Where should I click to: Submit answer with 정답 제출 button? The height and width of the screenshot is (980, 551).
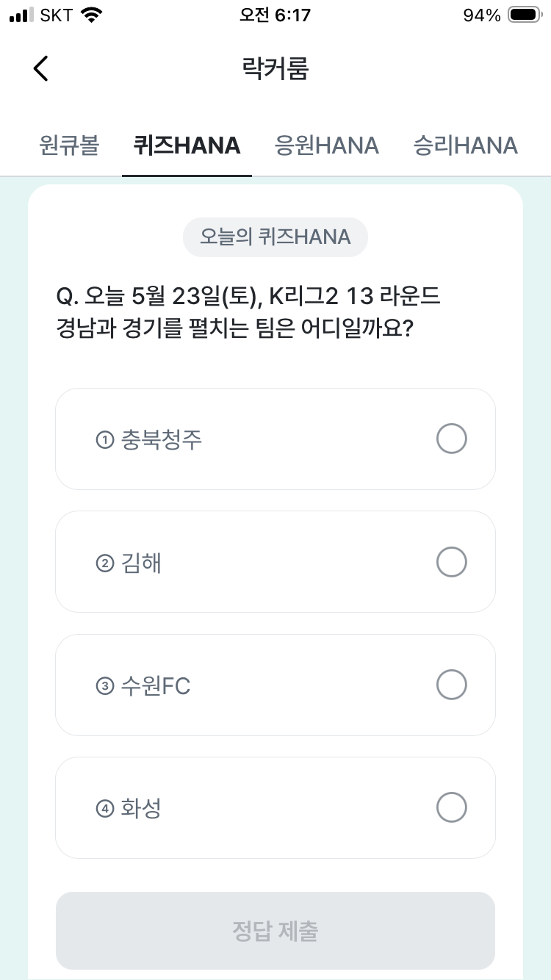point(275,931)
